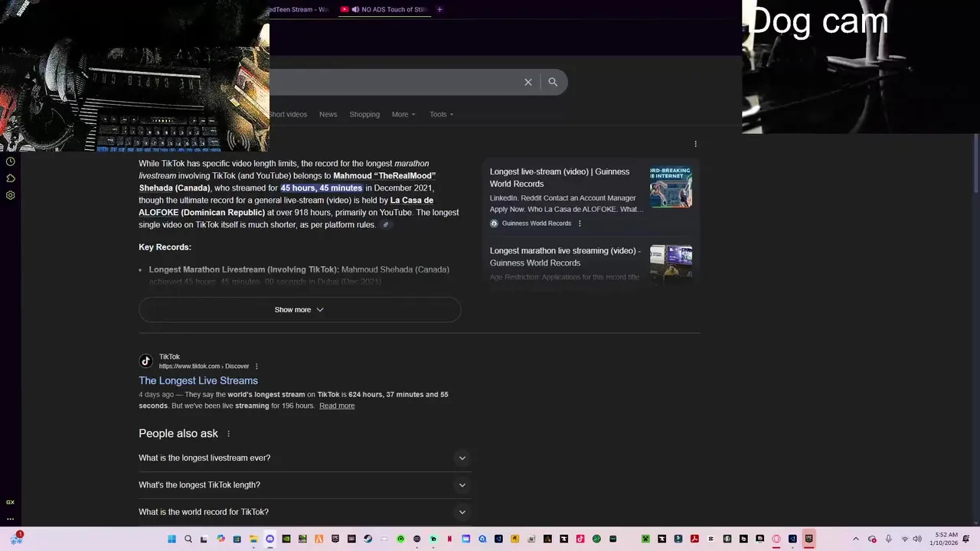Screen dimensions: 980x551
Task: Mute the 'NO ADS Touch of Still' tab audio
Action: pos(355,9)
